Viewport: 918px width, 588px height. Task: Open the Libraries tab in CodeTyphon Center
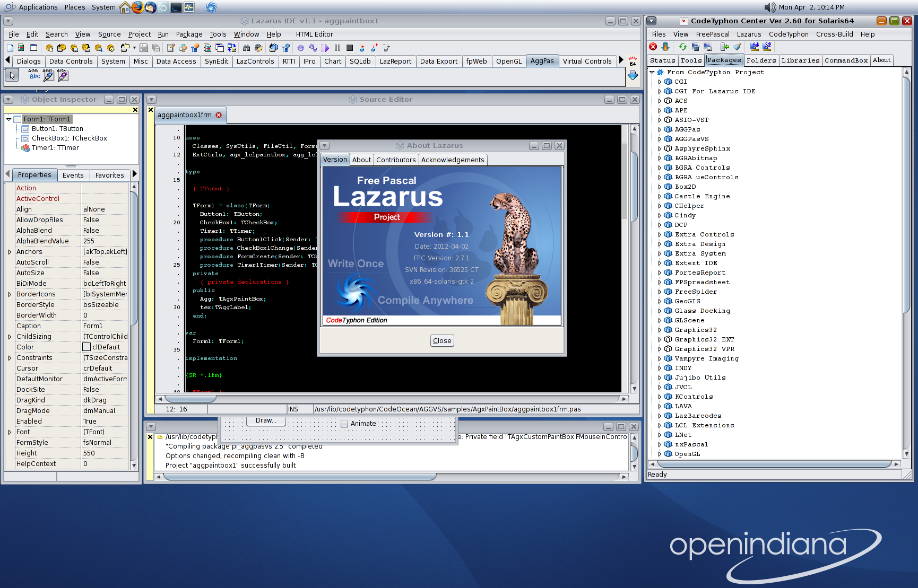[800, 60]
